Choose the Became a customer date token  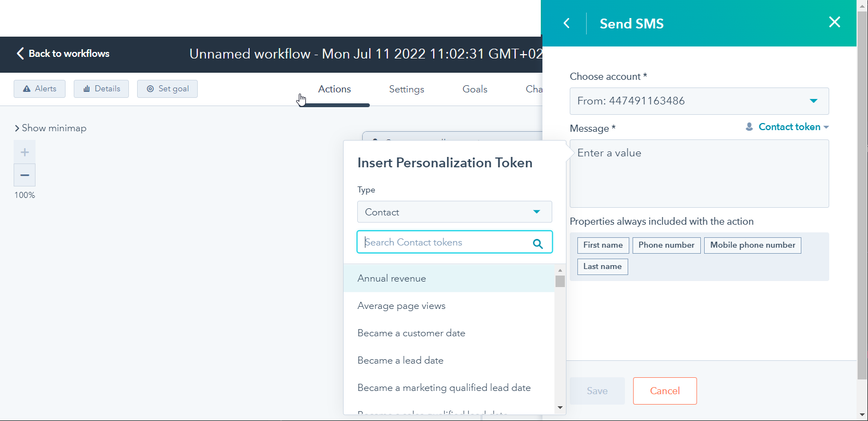(411, 333)
